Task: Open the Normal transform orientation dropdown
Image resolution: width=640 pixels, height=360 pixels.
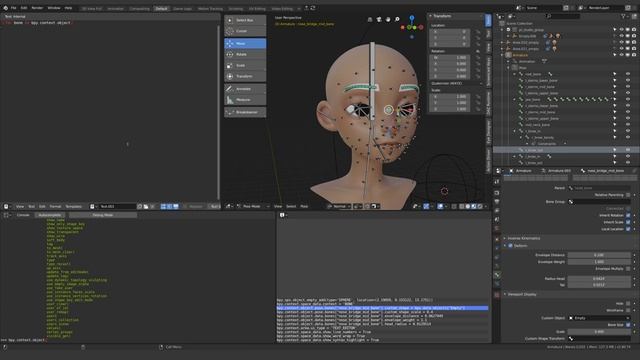Action: (339, 207)
